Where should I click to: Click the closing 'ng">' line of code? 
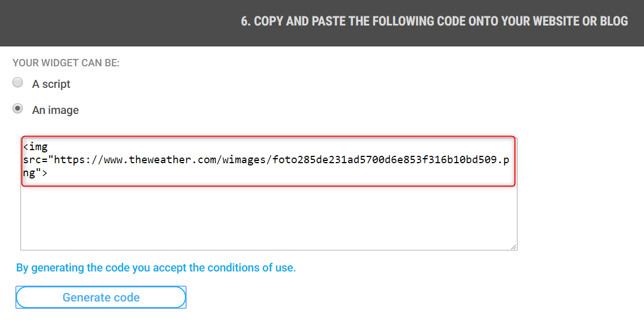click(x=35, y=173)
